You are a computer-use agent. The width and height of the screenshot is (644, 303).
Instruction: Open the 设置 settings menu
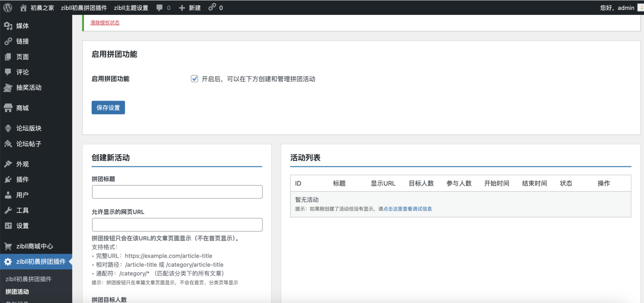click(22, 225)
